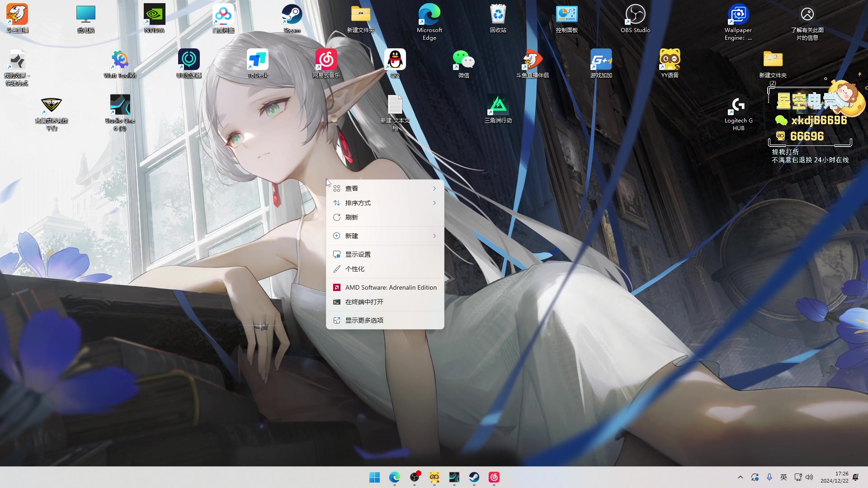
Task: Choose 显示更多选项 menu entry
Action: coord(385,320)
